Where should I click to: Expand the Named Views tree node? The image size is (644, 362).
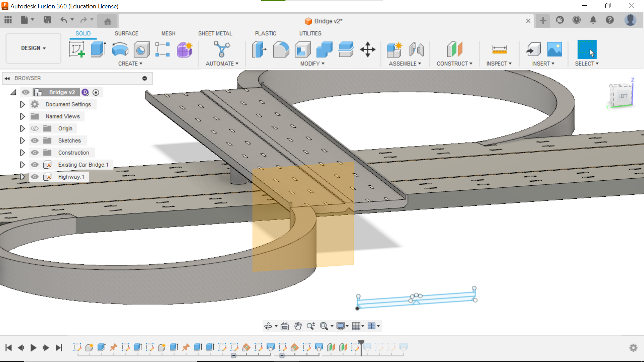tap(22, 116)
